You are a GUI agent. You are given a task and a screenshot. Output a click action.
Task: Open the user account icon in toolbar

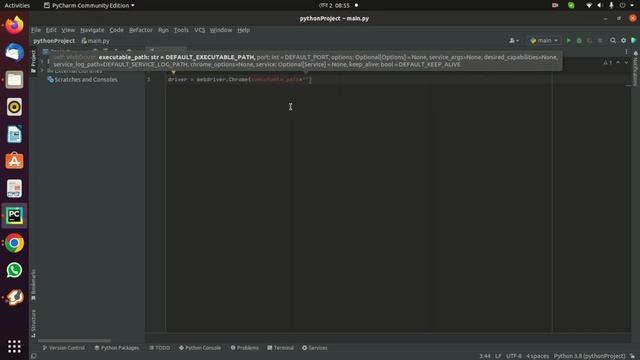[513, 40]
